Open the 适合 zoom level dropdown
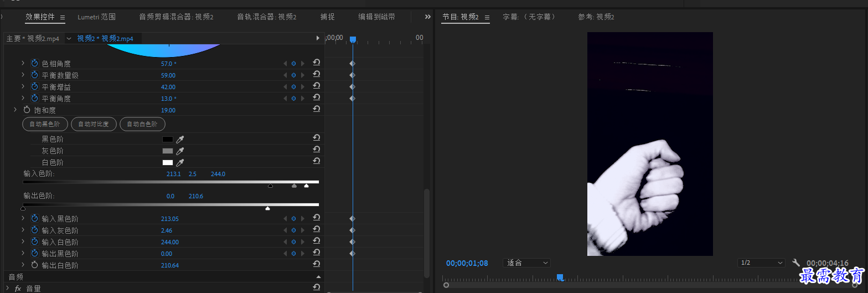The width and height of the screenshot is (868, 293). 526,263
